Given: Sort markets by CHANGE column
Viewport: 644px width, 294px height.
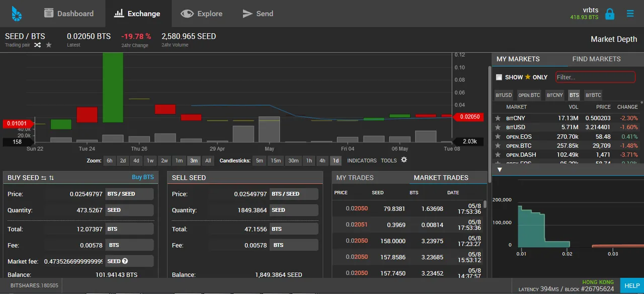Looking at the screenshot, I should point(627,107).
